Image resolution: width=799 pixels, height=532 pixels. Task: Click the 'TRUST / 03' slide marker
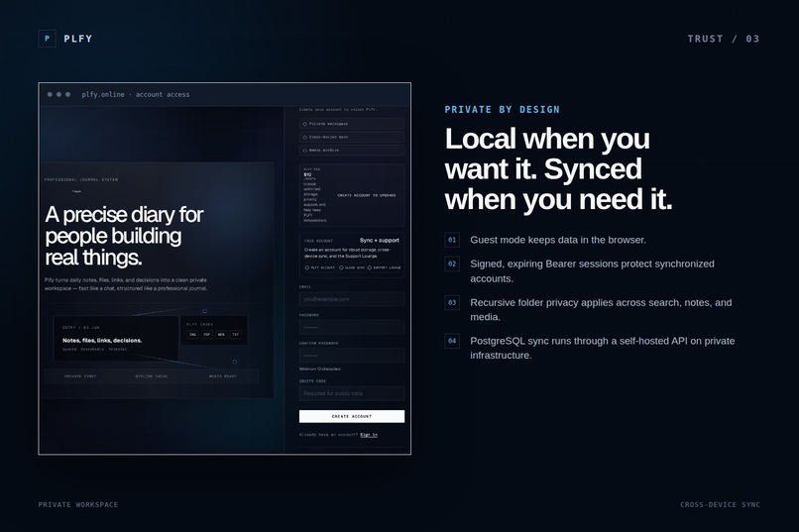(x=723, y=39)
